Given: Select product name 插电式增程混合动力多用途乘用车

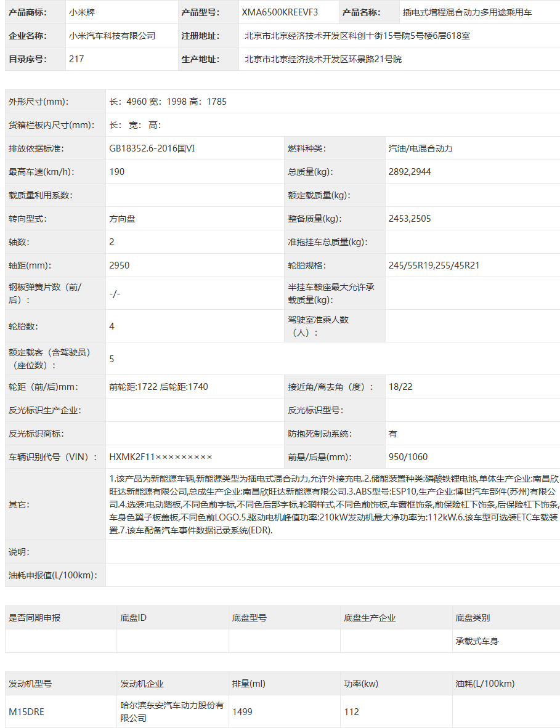Looking at the screenshot, I should 467,12.
